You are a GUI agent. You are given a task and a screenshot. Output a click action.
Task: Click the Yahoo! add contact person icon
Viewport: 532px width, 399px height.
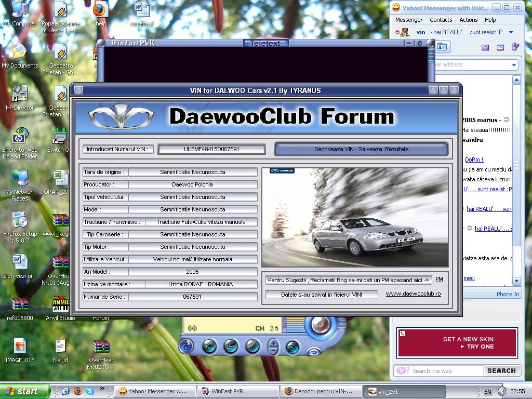click(515, 47)
